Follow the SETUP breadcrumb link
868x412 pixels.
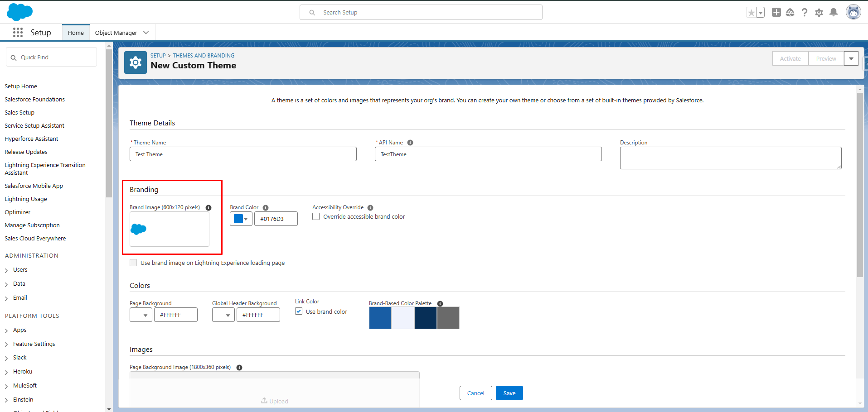coord(158,55)
